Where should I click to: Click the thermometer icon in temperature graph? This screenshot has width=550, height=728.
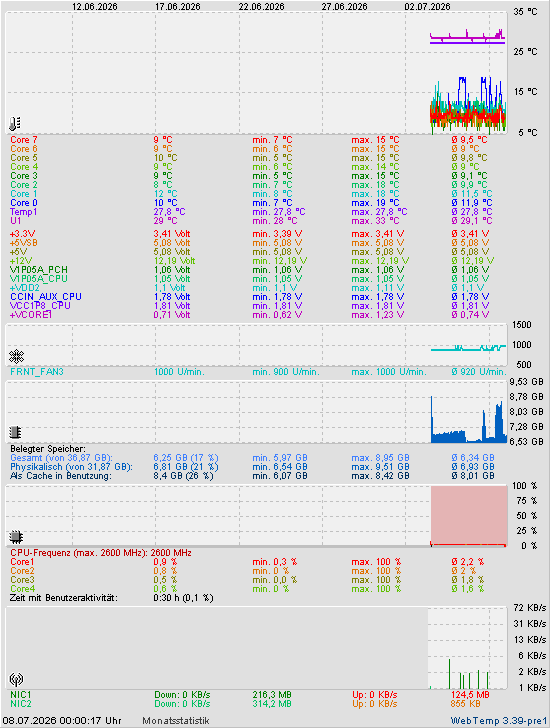click(15, 124)
